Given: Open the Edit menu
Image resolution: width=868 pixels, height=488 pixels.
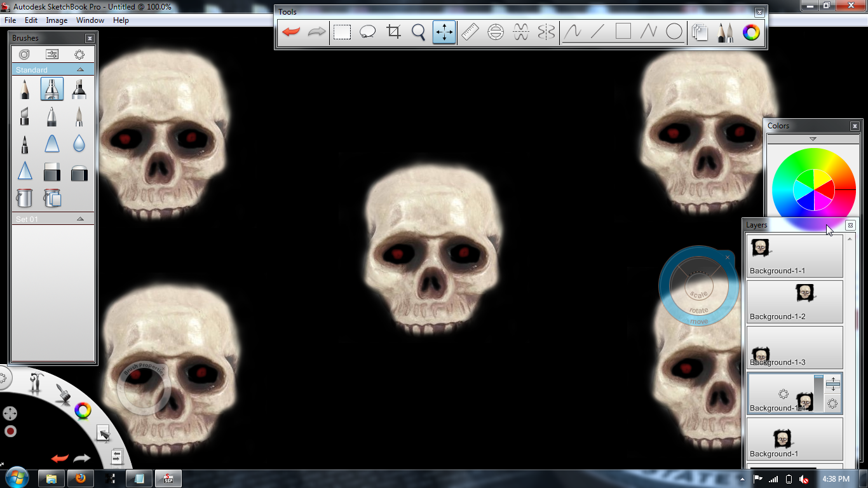Looking at the screenshot, I should pyautogui.click(x=31, y=20).
